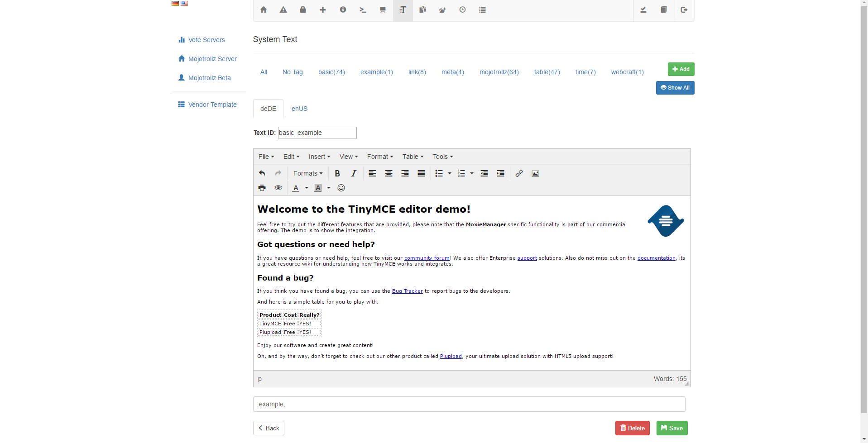Viewport: 868px width, 443px height.
Task: Apply the background color swatch button
Action: click(x=318, y=188)
